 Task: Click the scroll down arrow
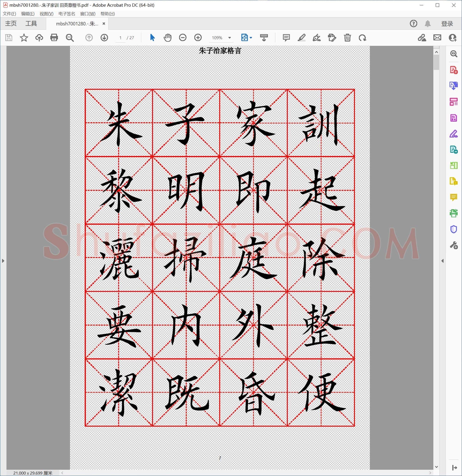point(436,467)
